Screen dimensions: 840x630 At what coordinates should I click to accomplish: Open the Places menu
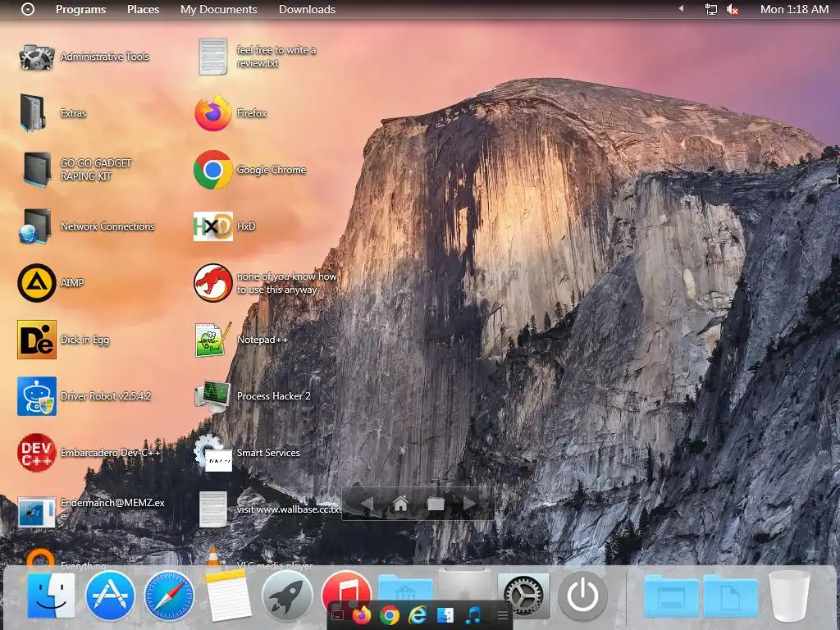click(x=143, y=9)
